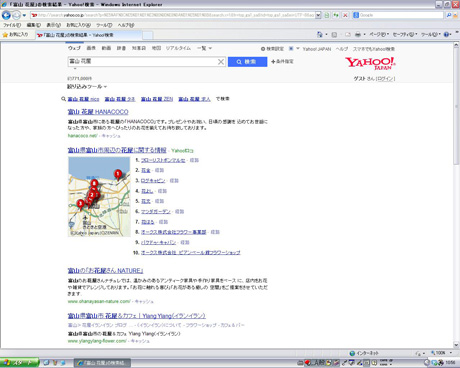The image size is (460, 368).
Task: Click the magnifier icon in the Google search box
Action: coord(449,15)
